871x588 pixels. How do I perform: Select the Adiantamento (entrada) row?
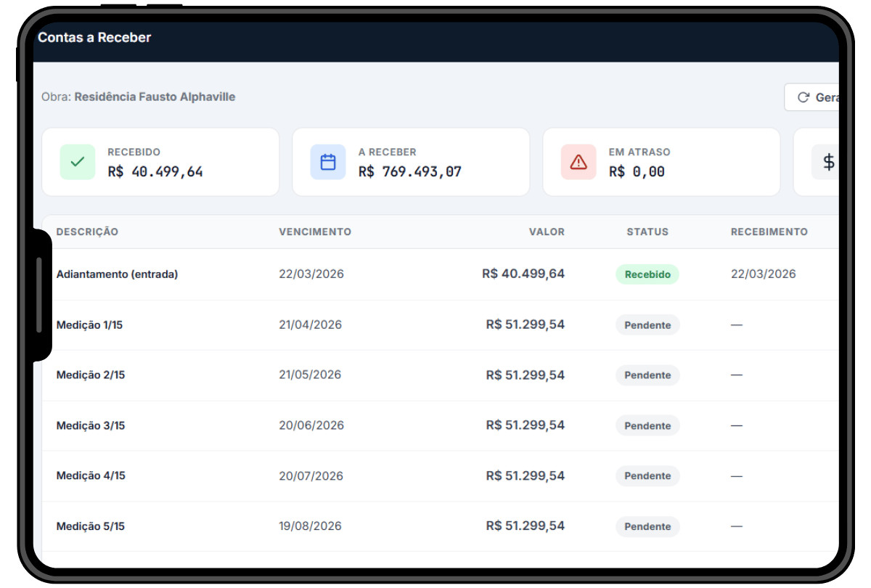(117, 274)
